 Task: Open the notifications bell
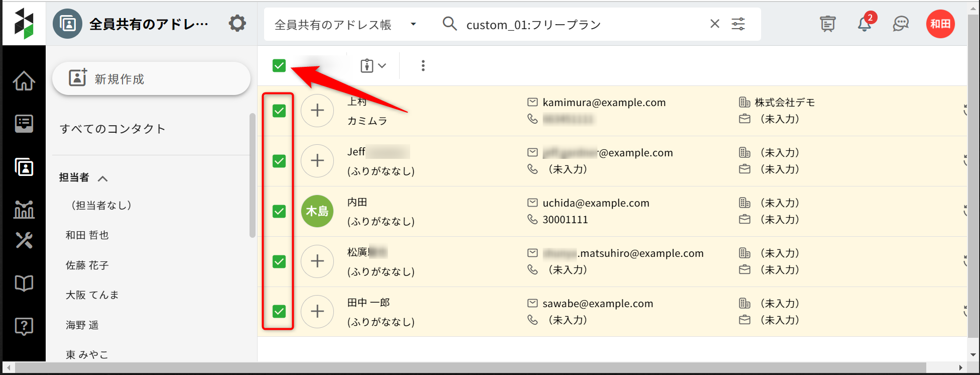[864, 24]
